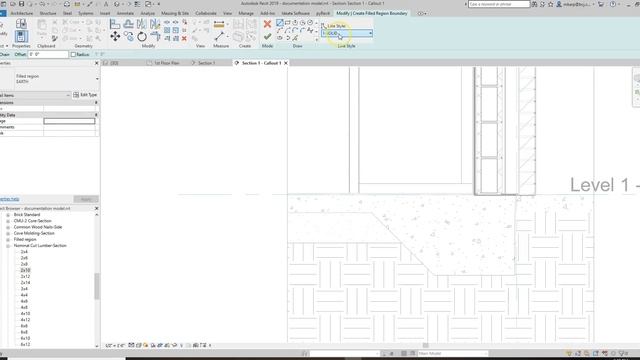Select 2x14 lumber type in browser
The image size is (640, 360).
[x=25, y=282]
